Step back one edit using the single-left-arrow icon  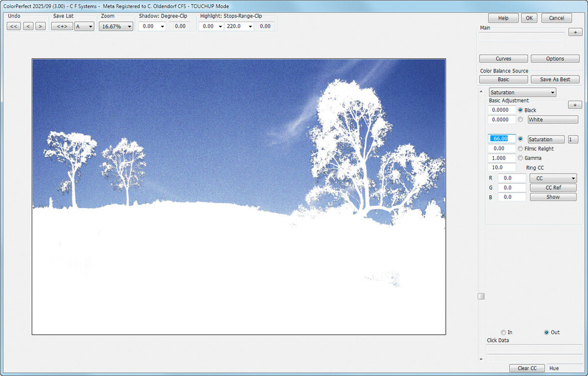pyautogui.click(x=27, y=26)
